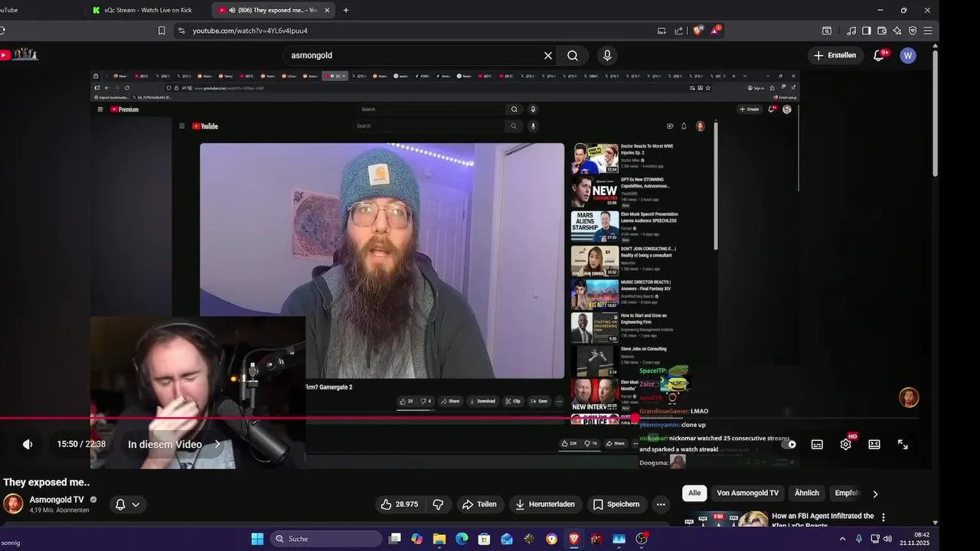Click the Erstellen create button
This screenshot has width=980, height=551.
coord(835,55)
